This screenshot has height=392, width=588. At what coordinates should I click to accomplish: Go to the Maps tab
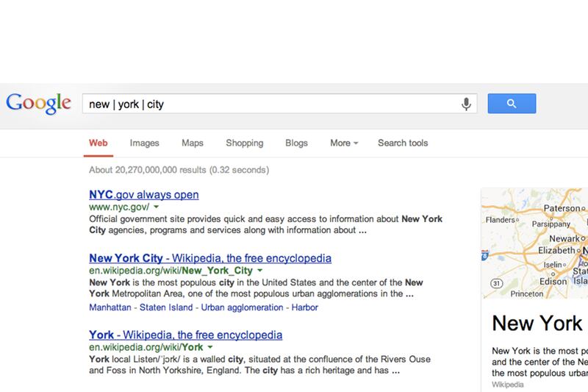click(193, 143)
